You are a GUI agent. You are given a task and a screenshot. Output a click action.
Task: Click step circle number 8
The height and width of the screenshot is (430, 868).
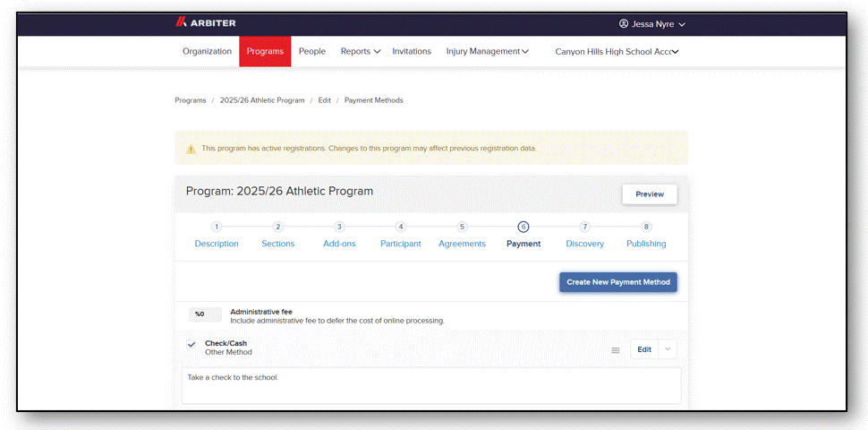[646, 227]
